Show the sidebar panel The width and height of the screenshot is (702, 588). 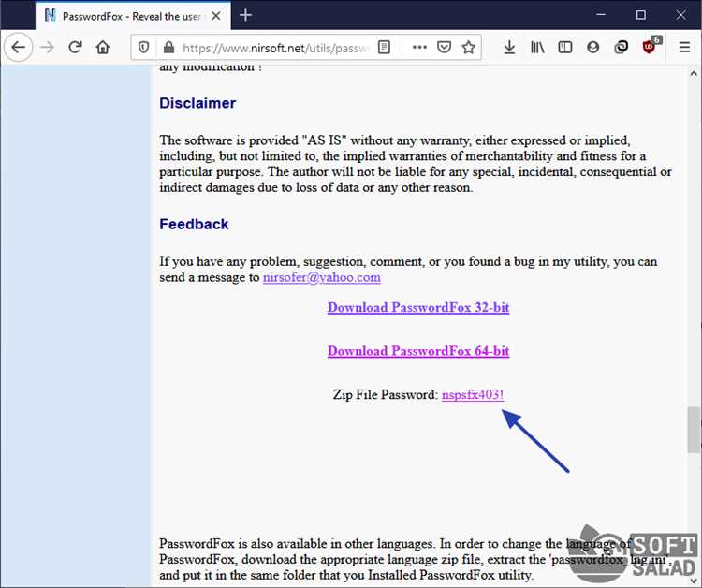pos(565,47)
